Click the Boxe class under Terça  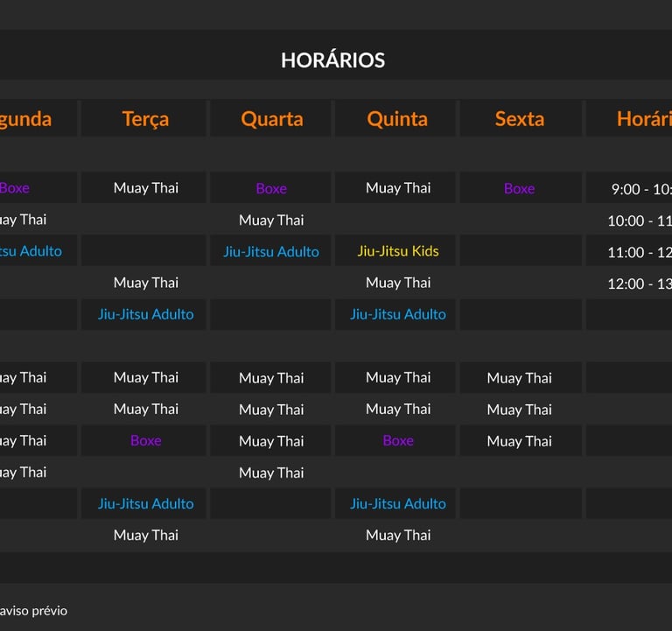click(x=145, y=440)
